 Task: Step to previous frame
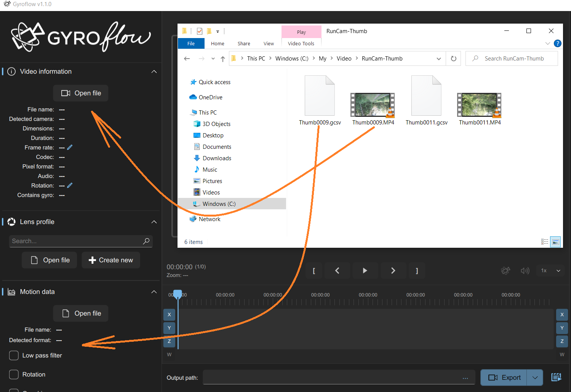tap(337, 271)
